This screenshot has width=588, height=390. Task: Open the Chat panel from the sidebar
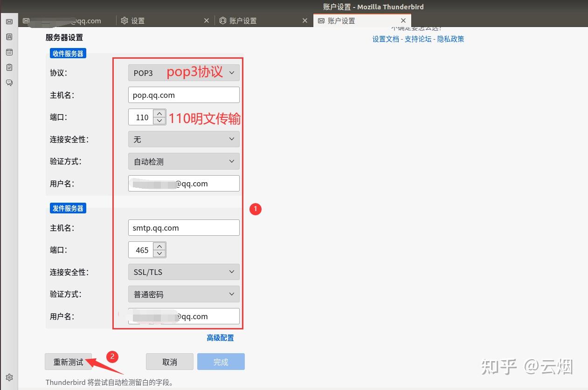tap(9, 82)
